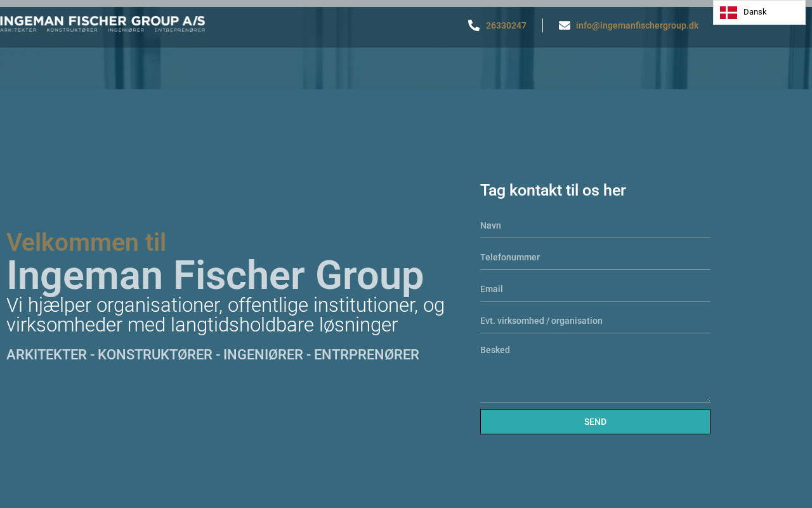The image size is (812, 508).
Task: Click the phone handset icon
Action: 474,25
